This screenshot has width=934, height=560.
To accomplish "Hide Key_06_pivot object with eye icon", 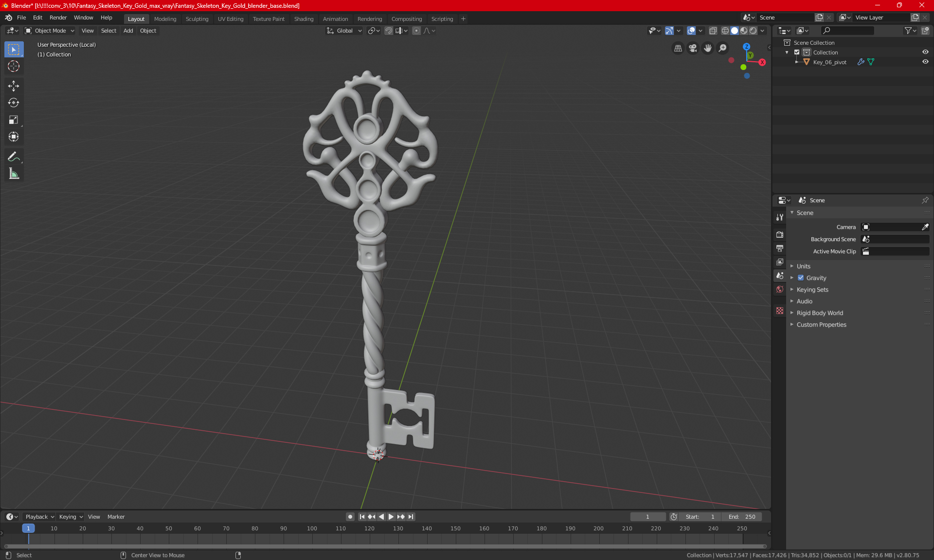I will 925,62.
